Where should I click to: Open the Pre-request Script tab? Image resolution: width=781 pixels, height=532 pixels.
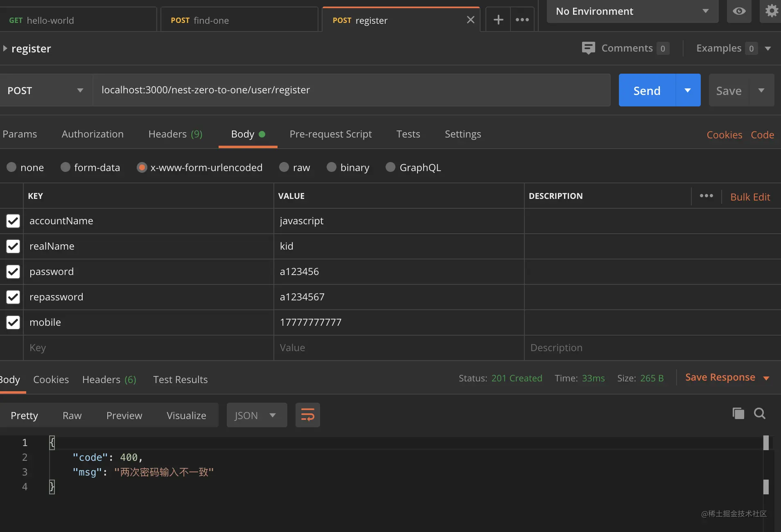(330, 134)
